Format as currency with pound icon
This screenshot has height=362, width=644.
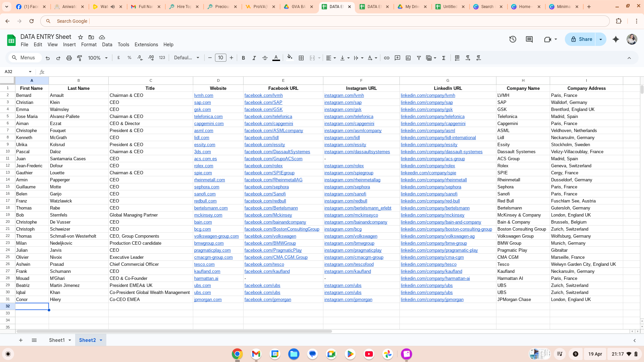point(119,58)
